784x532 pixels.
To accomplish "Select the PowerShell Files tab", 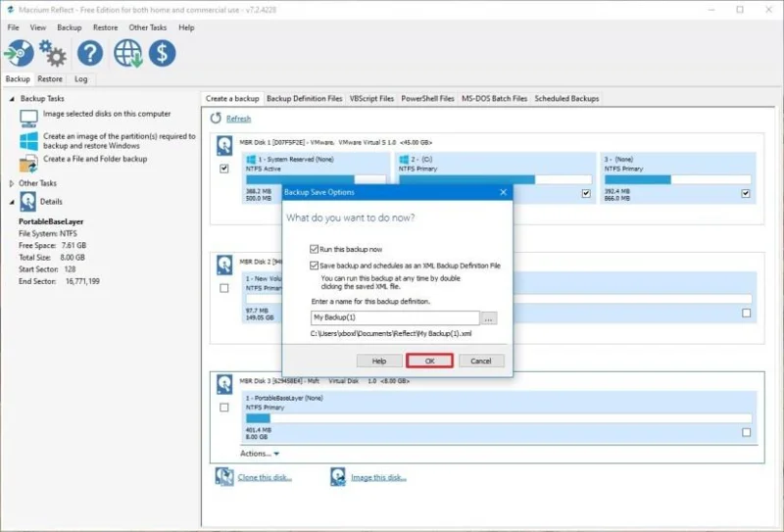I will [427, 99].
